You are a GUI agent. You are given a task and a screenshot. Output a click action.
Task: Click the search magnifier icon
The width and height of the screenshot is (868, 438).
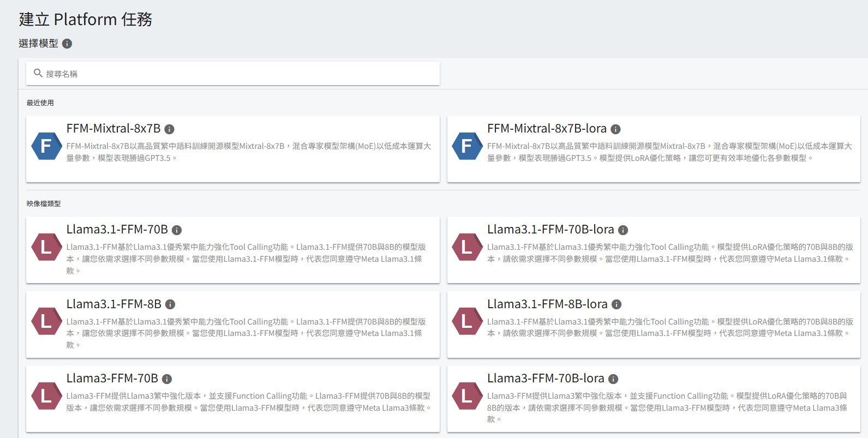38,73
